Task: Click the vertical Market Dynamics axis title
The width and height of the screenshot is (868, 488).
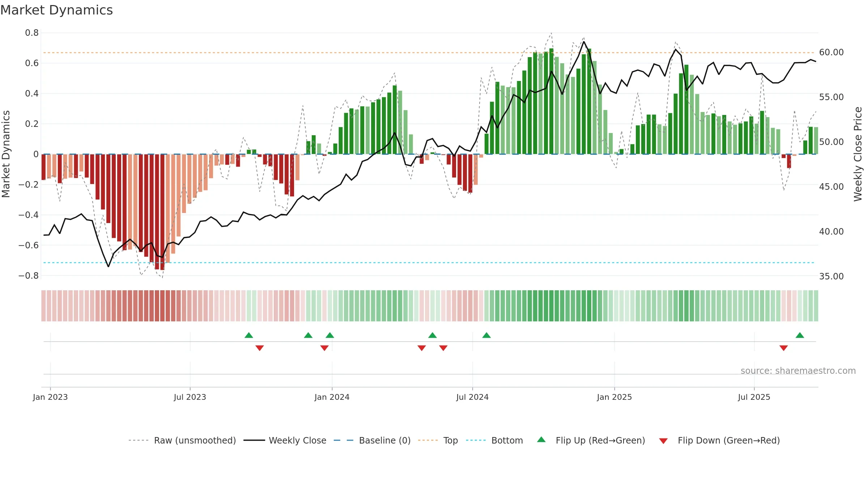Action: (x=6, y=154)
